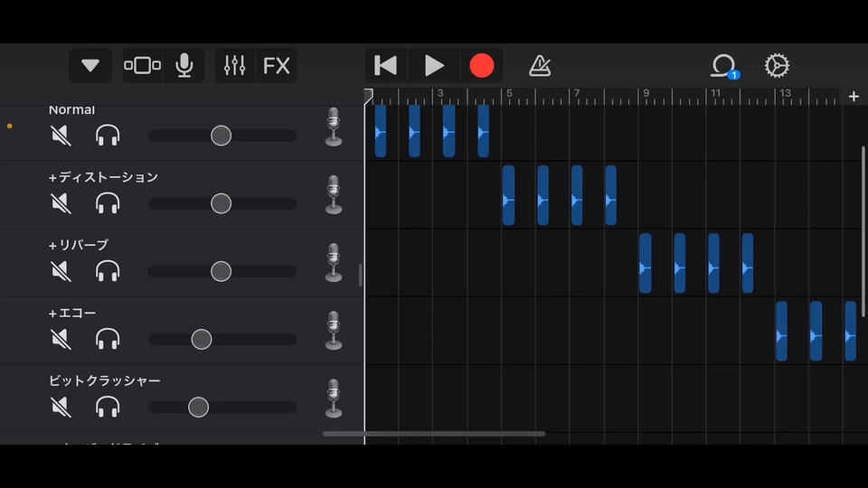Start recording with red Record button
Viewport: 868px width, 488px height.
coord(482,66)
